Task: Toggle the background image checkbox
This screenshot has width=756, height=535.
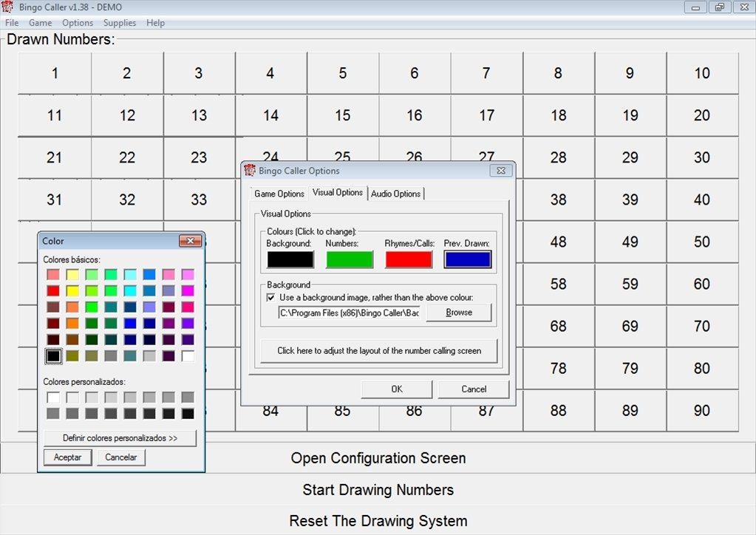Action: point(271,297)
